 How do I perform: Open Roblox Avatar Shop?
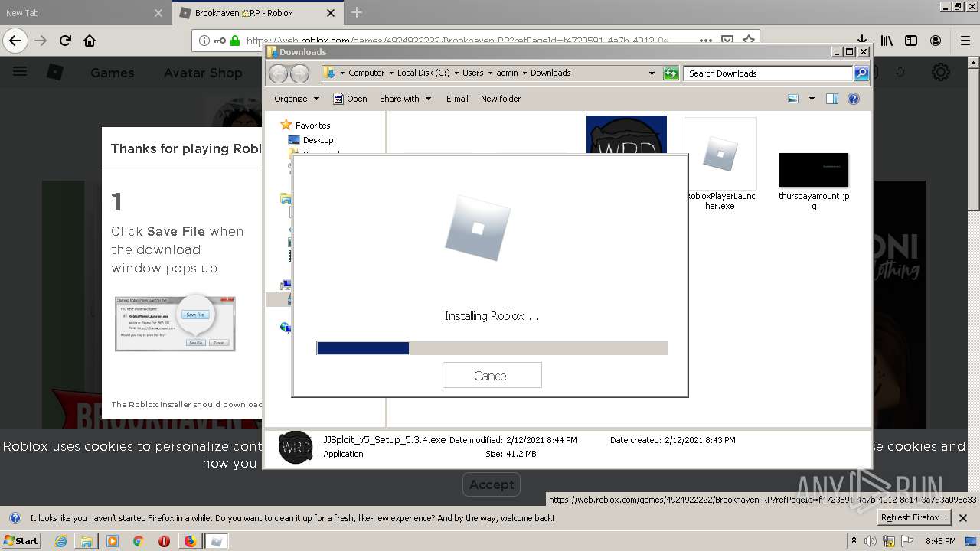(203, 73)
